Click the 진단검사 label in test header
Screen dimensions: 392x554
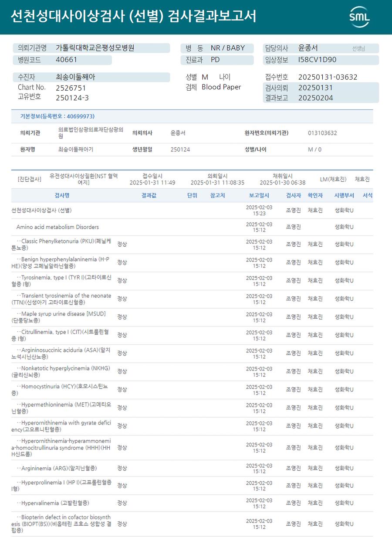[30, 179]
